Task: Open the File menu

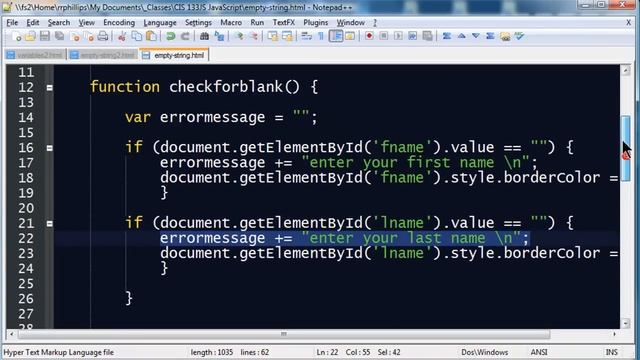Action: pyautogui.click(x=12, y=22)
